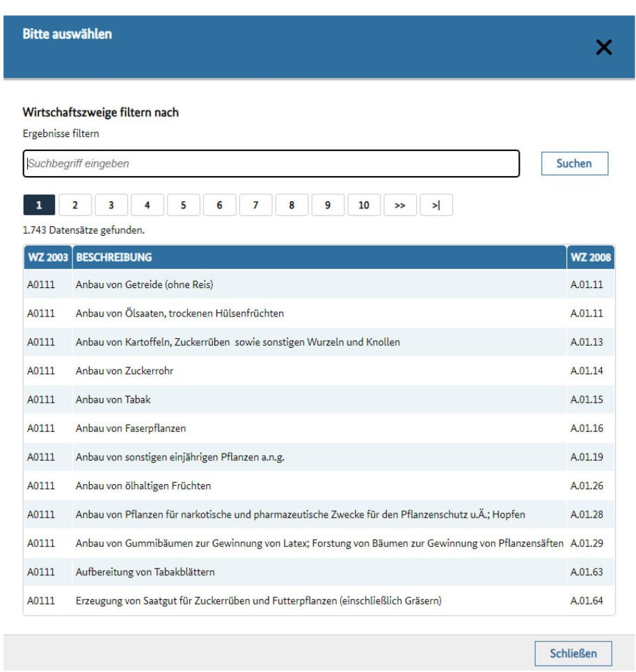The image size is (636, 672).
Task: Pick the Anbau von Faserpflanzen row
Action: (x=131, y=428)
